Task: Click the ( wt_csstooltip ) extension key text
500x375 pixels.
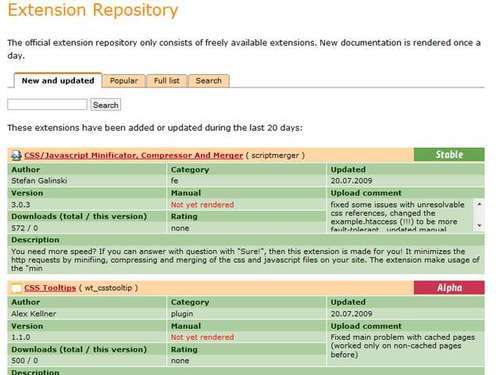Action: tap(108, 288)
